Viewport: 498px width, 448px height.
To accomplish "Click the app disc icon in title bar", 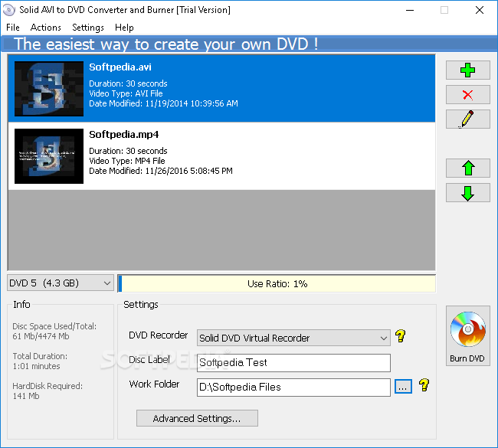I will (x=9, y=10).
